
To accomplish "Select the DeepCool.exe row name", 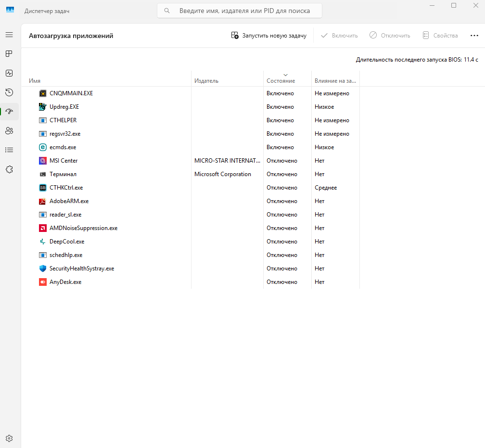I will coord(67,242).
